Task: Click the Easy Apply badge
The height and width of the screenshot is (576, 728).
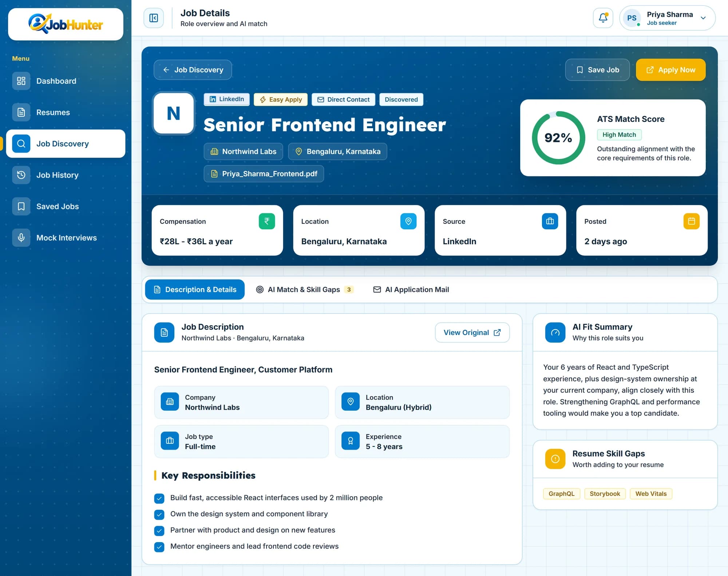Action: point(280,99)
